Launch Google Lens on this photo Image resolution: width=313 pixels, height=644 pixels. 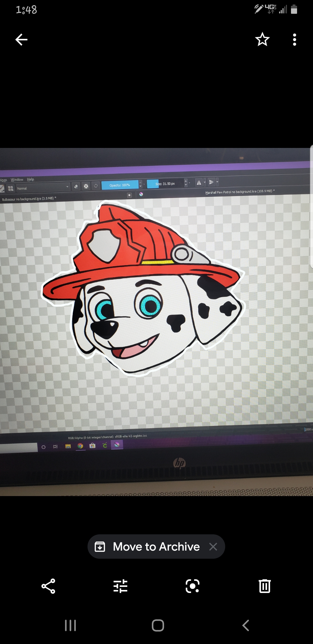click(x=192, y=586)
